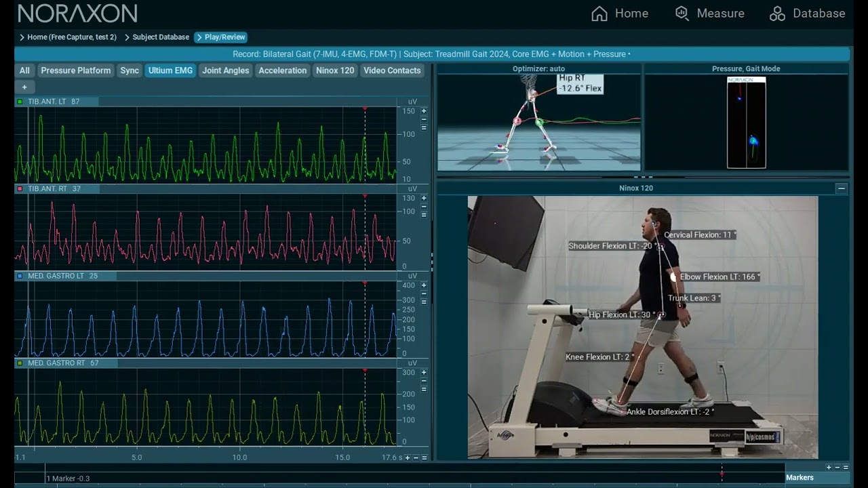Select the Ultium EMG tab
Viewport: 868px width, 488px height.
[x=170, y=70]
